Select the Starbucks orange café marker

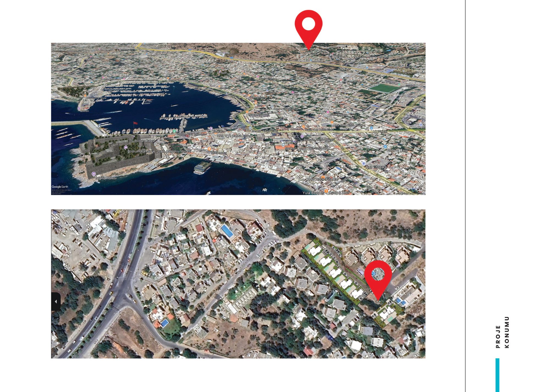(x=209, y=149)
